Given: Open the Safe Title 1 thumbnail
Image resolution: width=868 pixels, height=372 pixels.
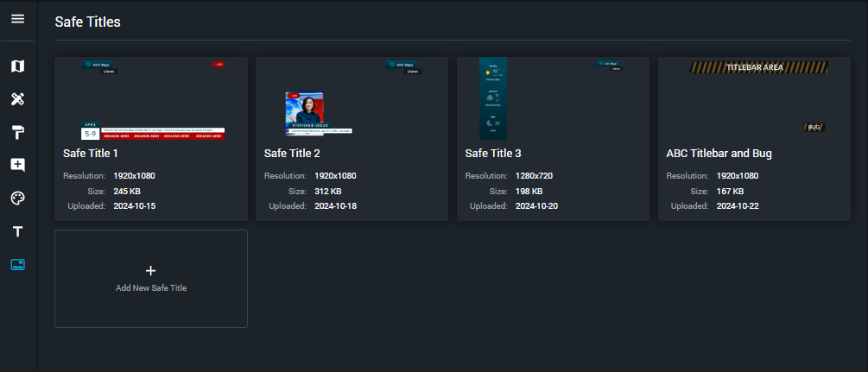Looking at the screenshot, I should 151,99.
